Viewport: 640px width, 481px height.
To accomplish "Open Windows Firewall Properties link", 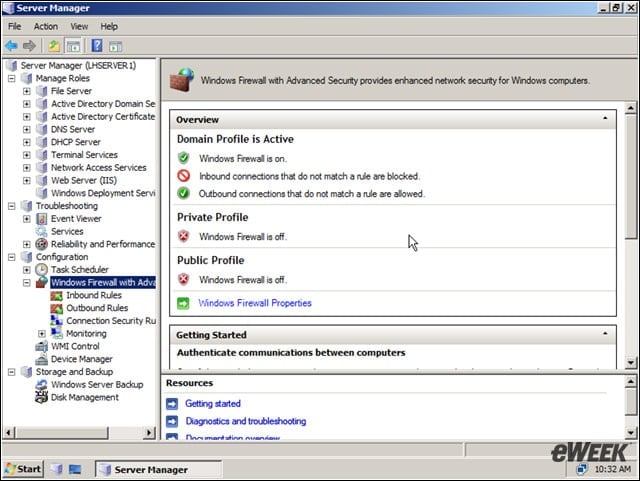I will pos(255,303).
